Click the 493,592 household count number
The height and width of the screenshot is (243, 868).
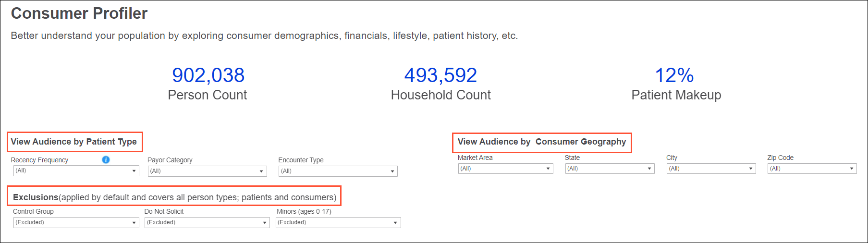click(440, 75)
